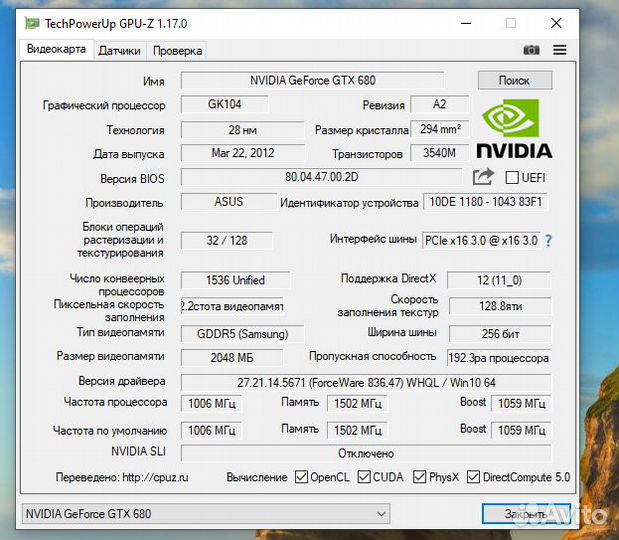Screen dimensions: 619x540
Task: Click the ASUS manufacturer field
Action: 229,202
